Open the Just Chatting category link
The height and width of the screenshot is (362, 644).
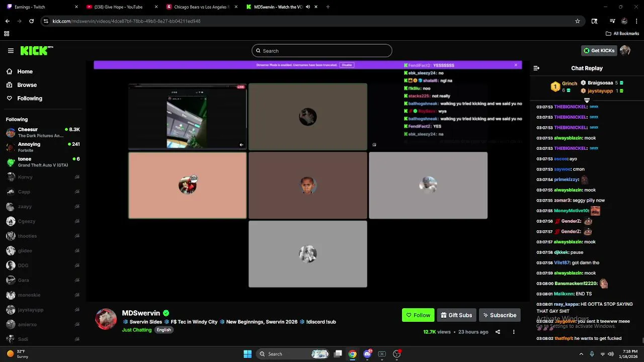137,330
